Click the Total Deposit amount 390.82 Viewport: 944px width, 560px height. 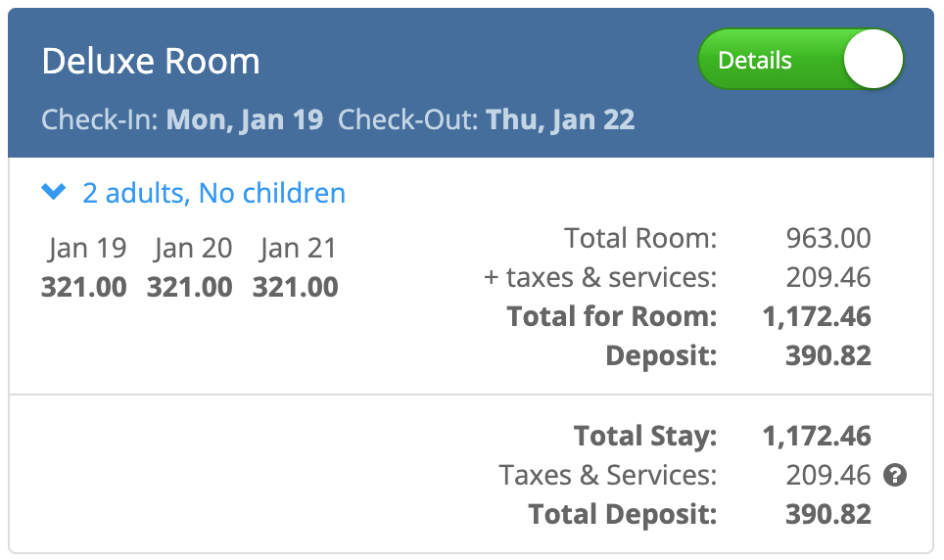click(x=827, y=514)
